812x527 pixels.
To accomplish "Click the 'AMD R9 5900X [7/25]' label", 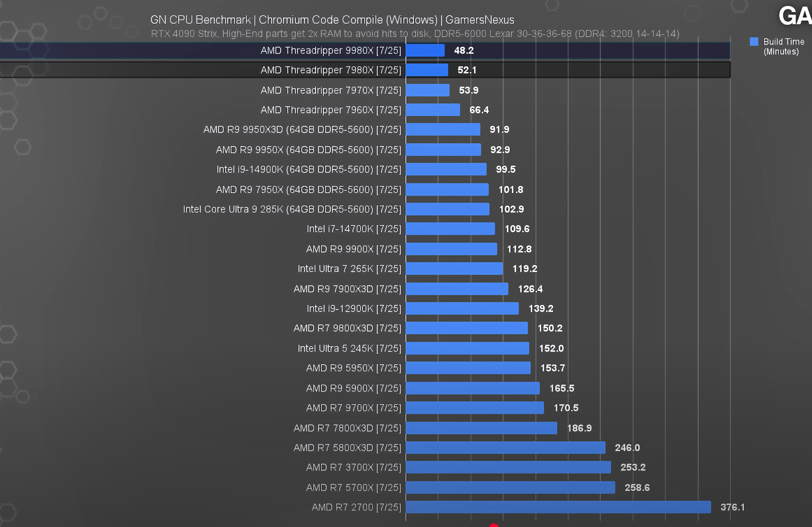I will (x=353, y=388).
